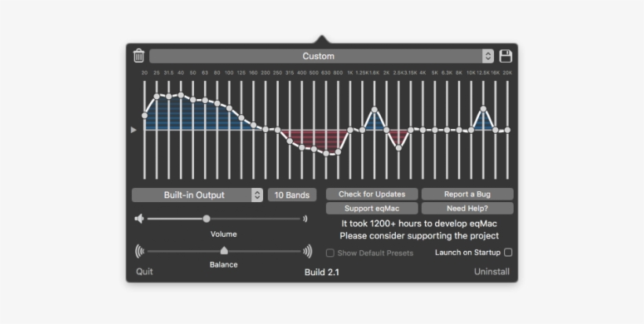The image size is (644, 324).
Task: Click the 6.3K band slider knob
Action: [447, 130]
